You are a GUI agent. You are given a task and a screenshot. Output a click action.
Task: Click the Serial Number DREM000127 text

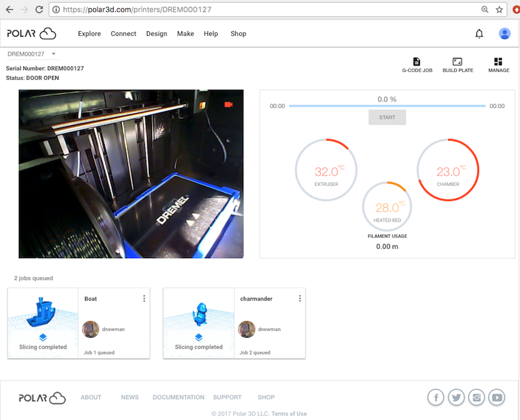[x=45, y=68]
